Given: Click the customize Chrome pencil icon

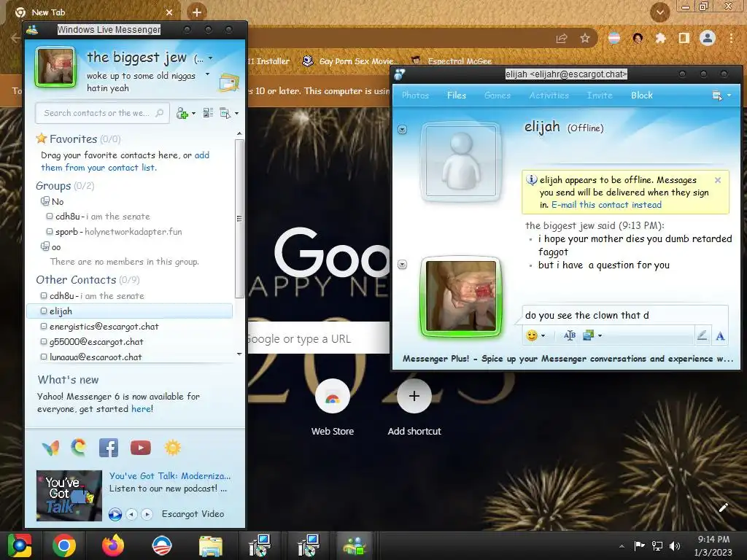Looking at the screenshot, I should pos(723,507).
